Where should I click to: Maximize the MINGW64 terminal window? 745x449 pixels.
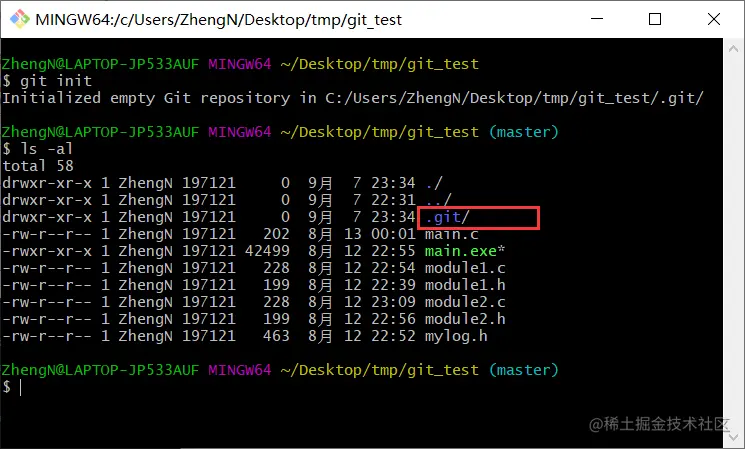(655, 19)
